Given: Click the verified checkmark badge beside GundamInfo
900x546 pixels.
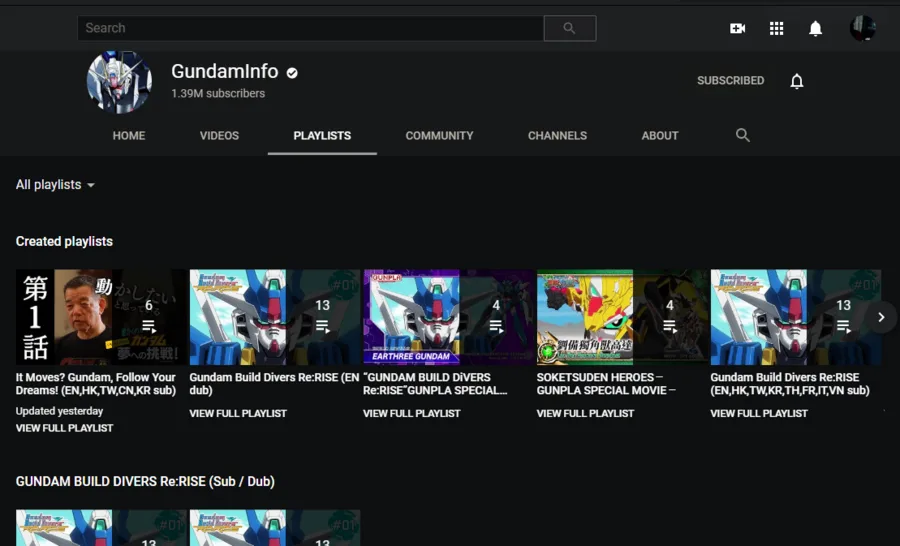Looking at the screenshot, I should click(292, 73).
